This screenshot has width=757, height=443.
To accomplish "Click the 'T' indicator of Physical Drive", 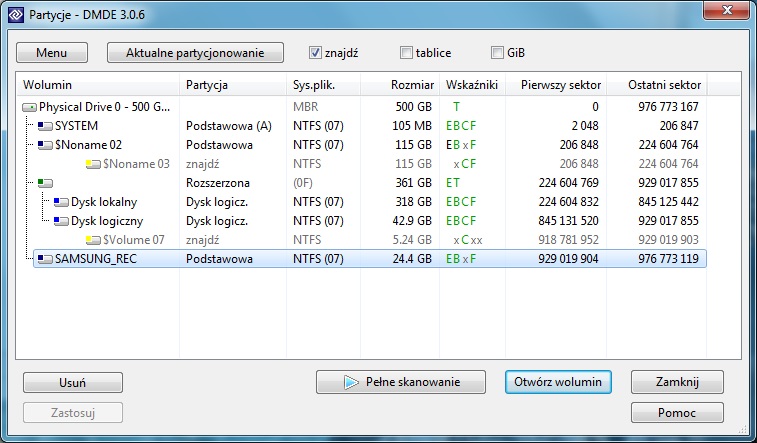I will [456, 107].
